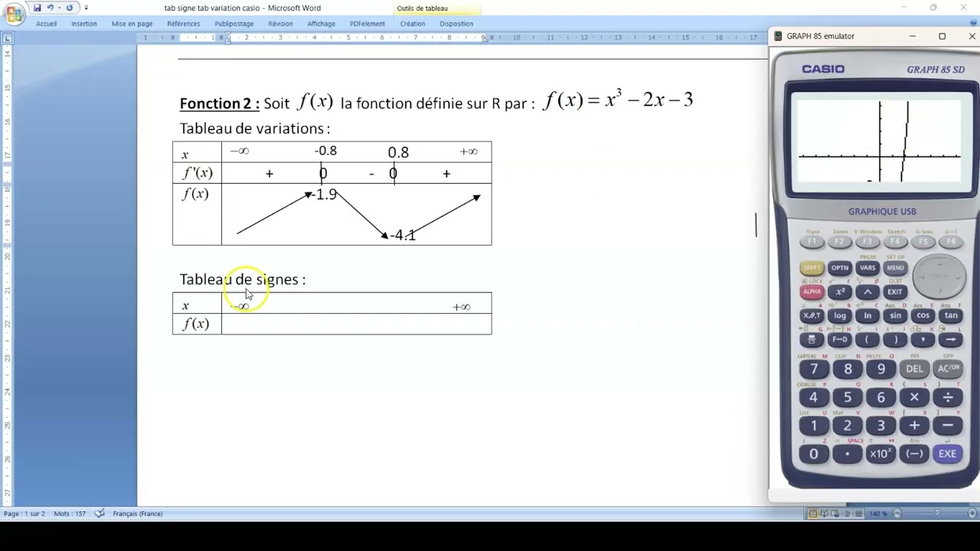Switch to the Mise en page tab

coord(132,24)
